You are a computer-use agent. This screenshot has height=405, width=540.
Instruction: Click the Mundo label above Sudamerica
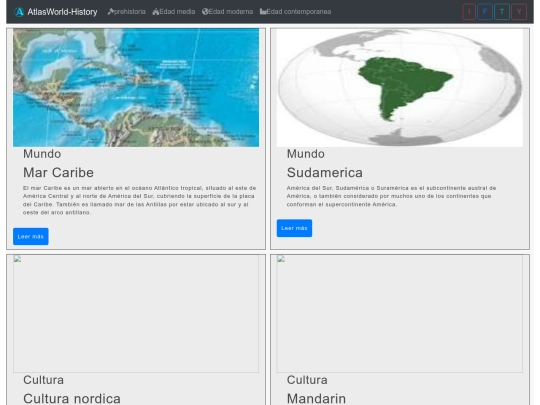click(x=305, y=154)
